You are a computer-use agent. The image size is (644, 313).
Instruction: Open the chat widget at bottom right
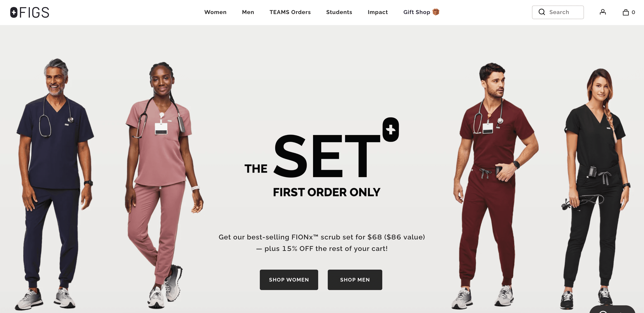click(612, 310)
